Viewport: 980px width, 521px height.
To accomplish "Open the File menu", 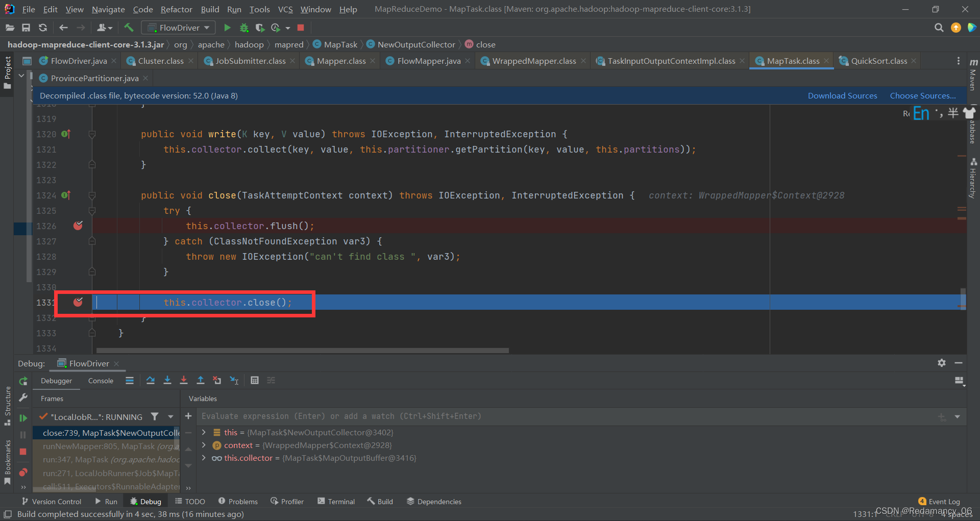I will click(x=29, y=9).
